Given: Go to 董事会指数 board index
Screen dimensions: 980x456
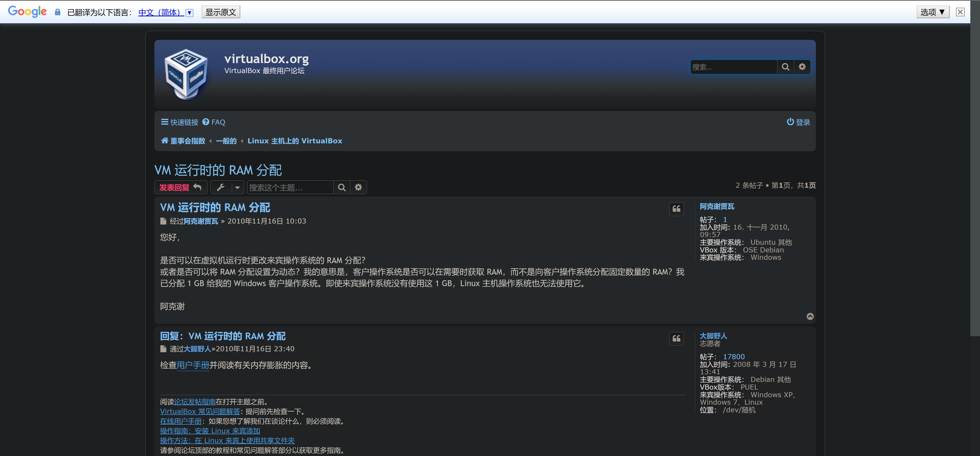Looking at the screenshot, I should [x=183, y=141].
